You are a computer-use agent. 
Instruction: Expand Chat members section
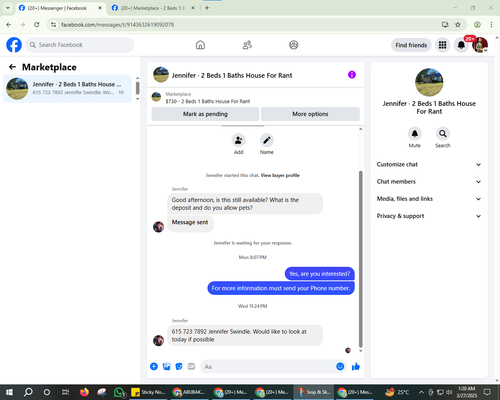coord(429,182)
